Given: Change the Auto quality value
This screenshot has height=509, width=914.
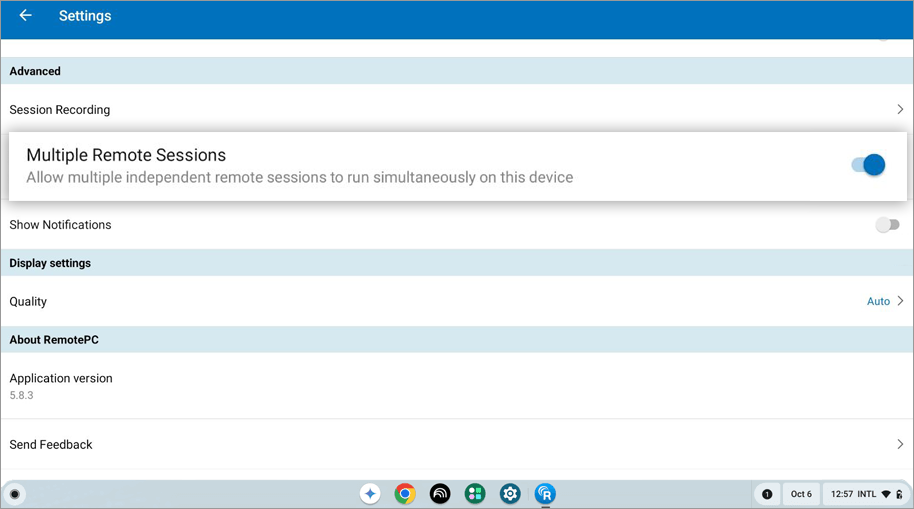Looking at the screenshot, I should coord(878,301).
